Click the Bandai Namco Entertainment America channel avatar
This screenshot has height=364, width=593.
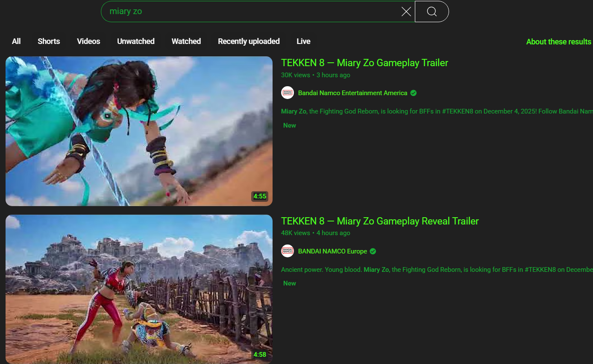(288, 93)
